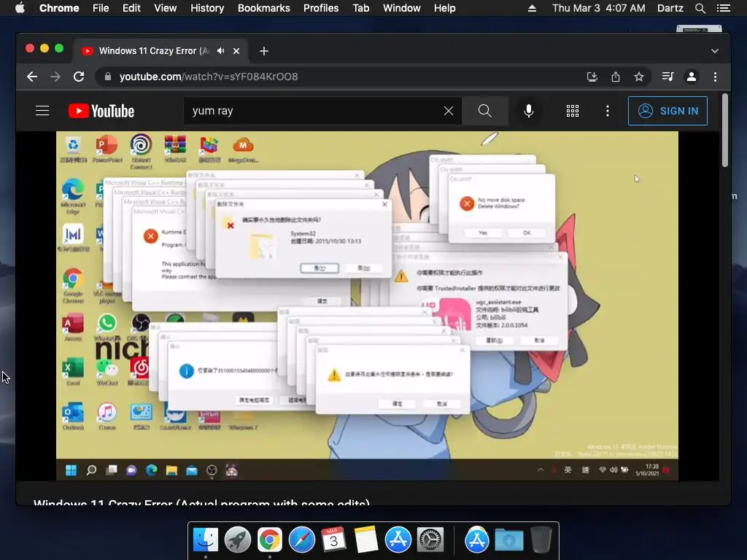Open Notes from the Dock
The image size is (747, 560).
[x=366, y=540]
